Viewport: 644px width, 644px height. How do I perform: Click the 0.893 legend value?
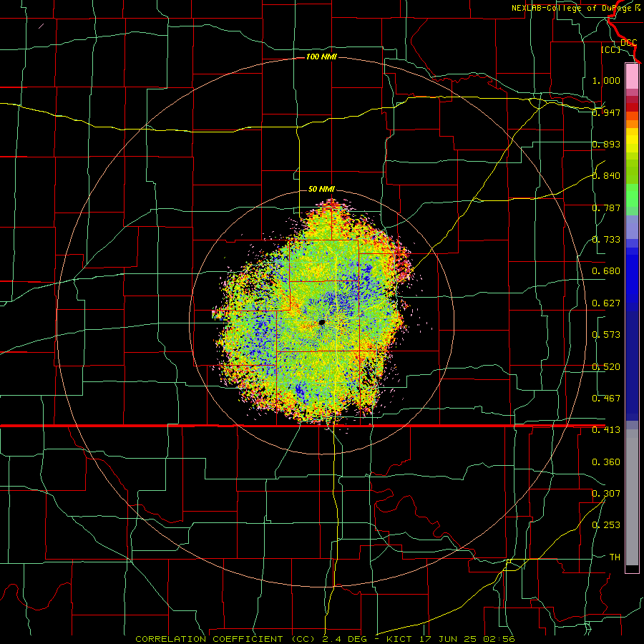[606, 144]
